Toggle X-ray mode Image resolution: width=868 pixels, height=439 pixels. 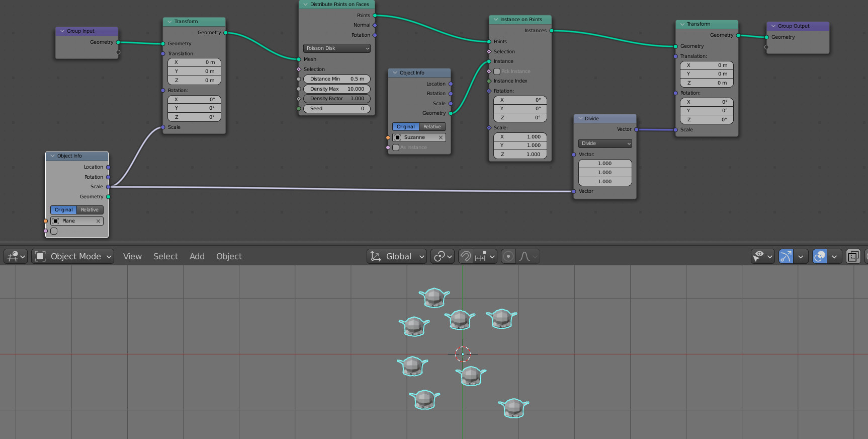tap(853, 256)
